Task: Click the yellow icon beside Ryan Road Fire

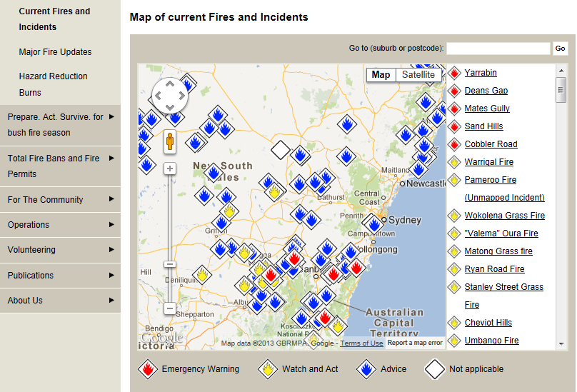Action: tap(454, 269)
